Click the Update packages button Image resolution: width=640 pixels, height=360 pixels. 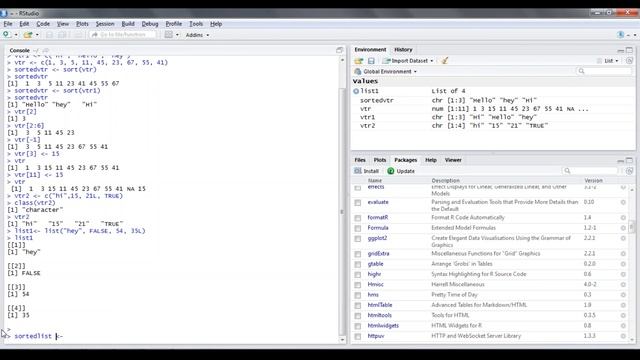coord(401,171)
